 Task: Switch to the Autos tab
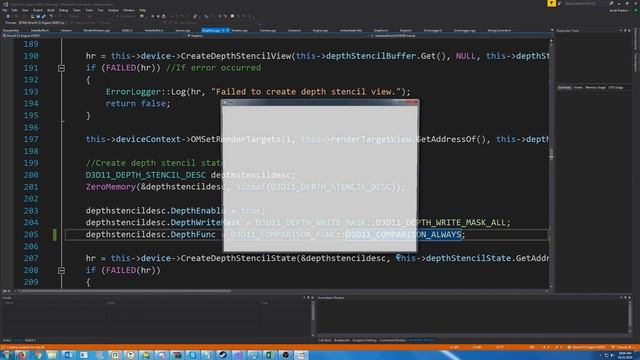pyautogui.click(x=7, y=340)
